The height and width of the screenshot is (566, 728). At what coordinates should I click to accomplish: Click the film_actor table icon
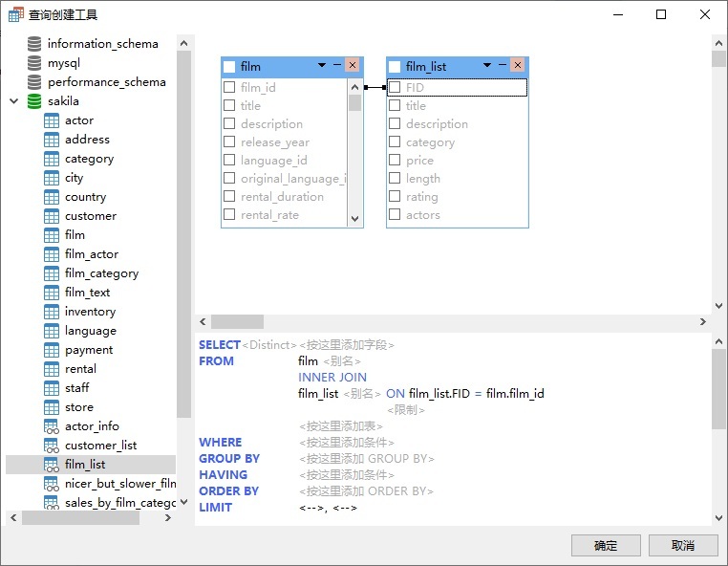click(x=52, y=254)
